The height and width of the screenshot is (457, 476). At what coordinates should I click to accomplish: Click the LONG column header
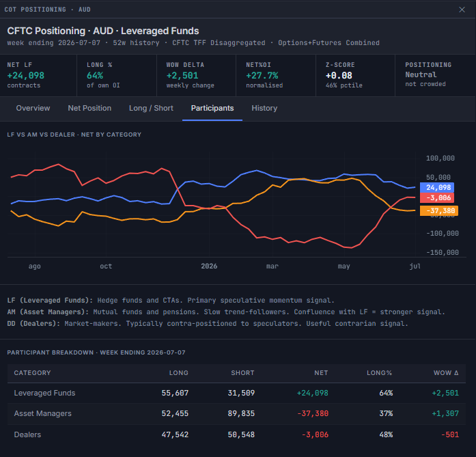178,372
